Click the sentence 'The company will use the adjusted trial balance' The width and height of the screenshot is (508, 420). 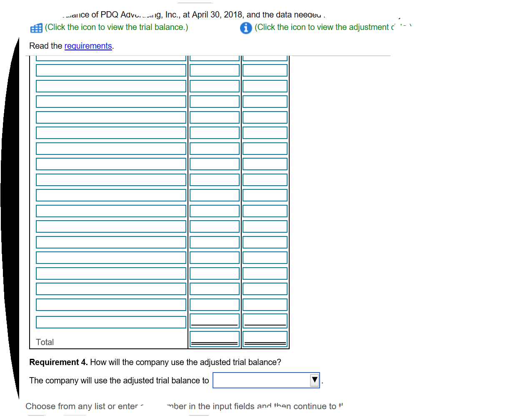coord(119,380)
